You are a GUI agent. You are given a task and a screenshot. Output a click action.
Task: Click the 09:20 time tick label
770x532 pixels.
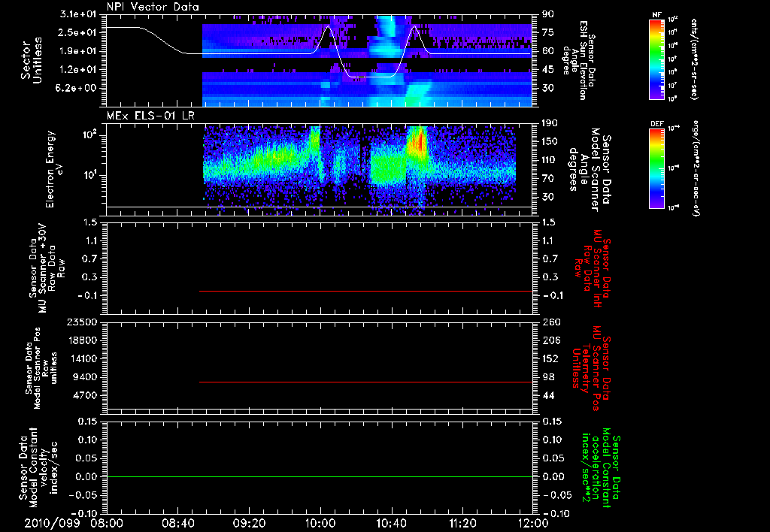[x=249, y=523]
